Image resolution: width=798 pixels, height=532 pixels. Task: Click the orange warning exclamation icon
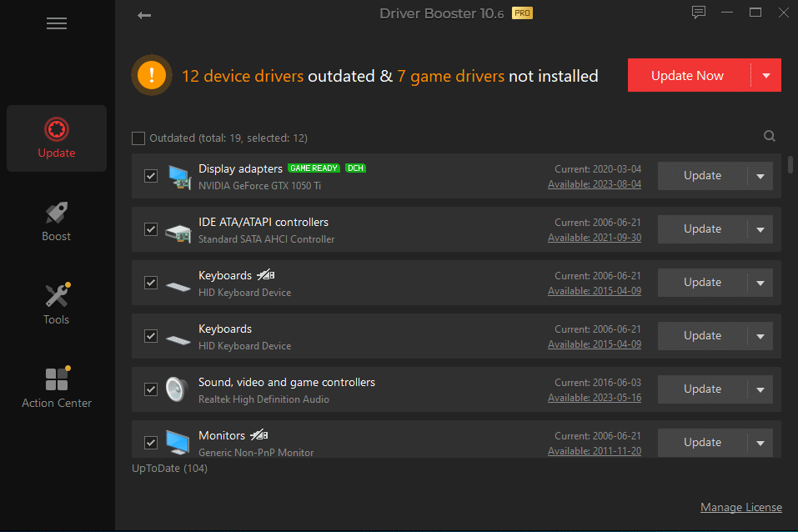[x=152, y=75]
